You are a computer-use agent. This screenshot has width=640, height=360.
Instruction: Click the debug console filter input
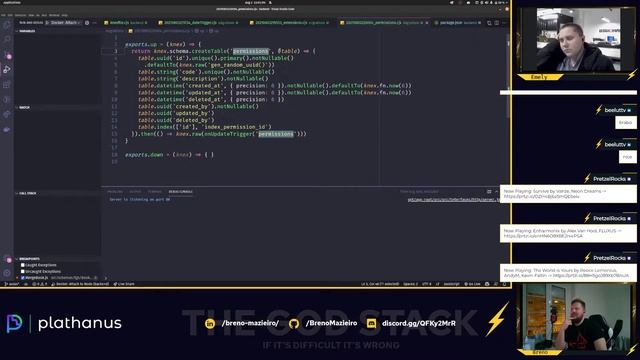[x=442, y=191]
